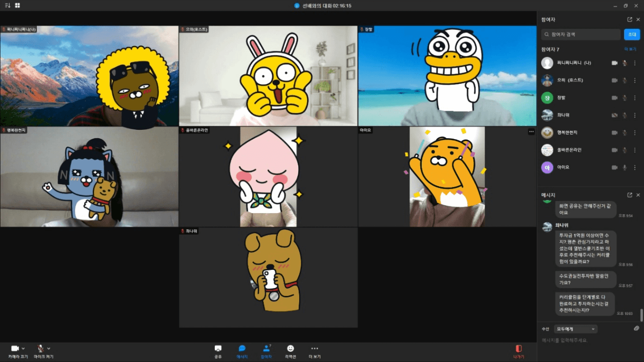
Task: Click ellipsis button on 아이요 video tile
Action: [531, 131]
